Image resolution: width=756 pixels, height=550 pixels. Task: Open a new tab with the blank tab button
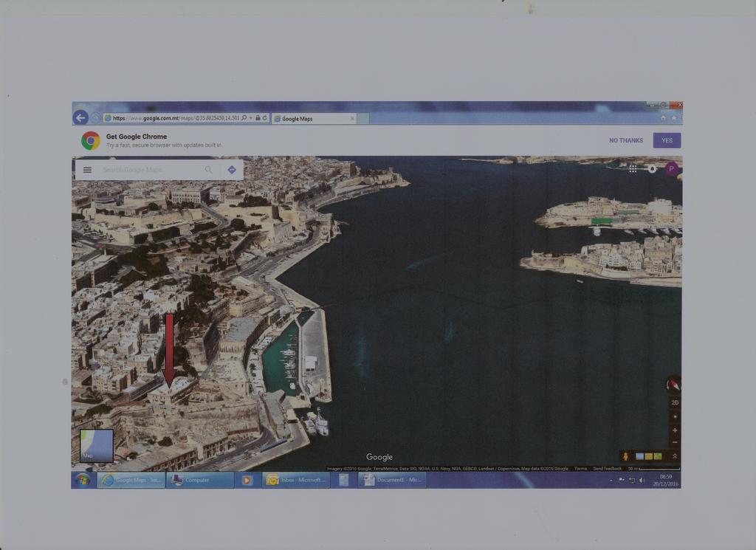pyautogui.click(x=363, y=119)
